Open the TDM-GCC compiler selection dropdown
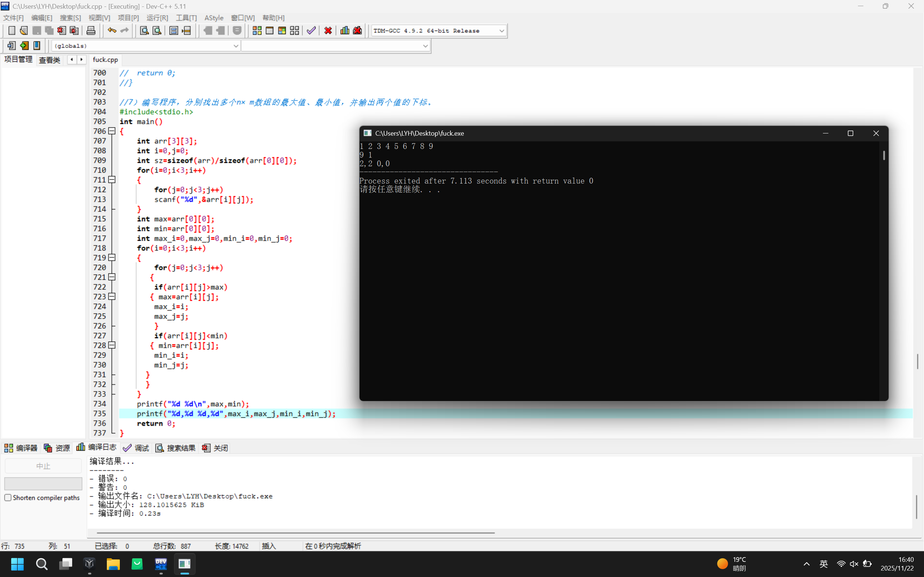924x577 pixels. [502, 31]
